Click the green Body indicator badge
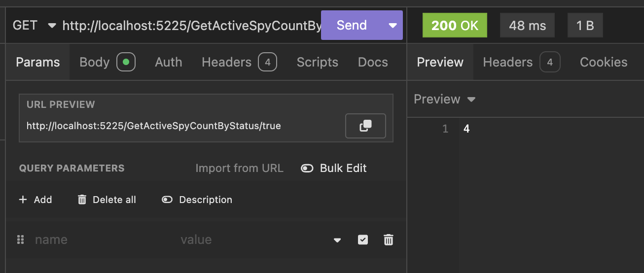The image size is (644, 273). [x=126, y=62]
